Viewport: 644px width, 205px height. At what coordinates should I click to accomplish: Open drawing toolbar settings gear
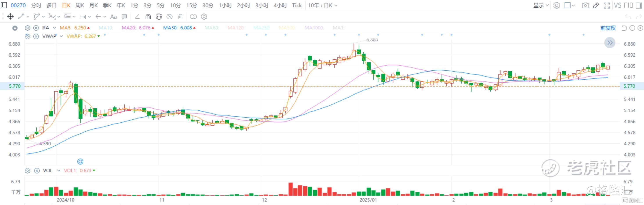click(x=204, y=17)
